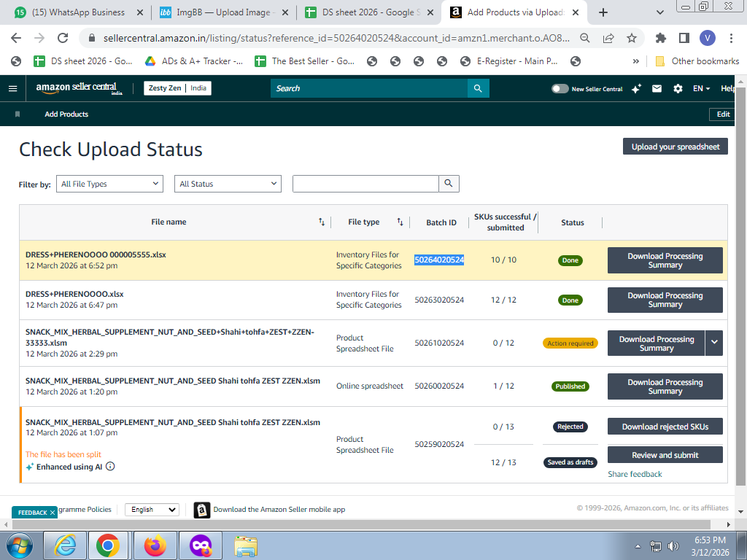Open Internet Explorer from the taskbar
The height and width of the screenshot is (560, 747).
tap(65, 545)
